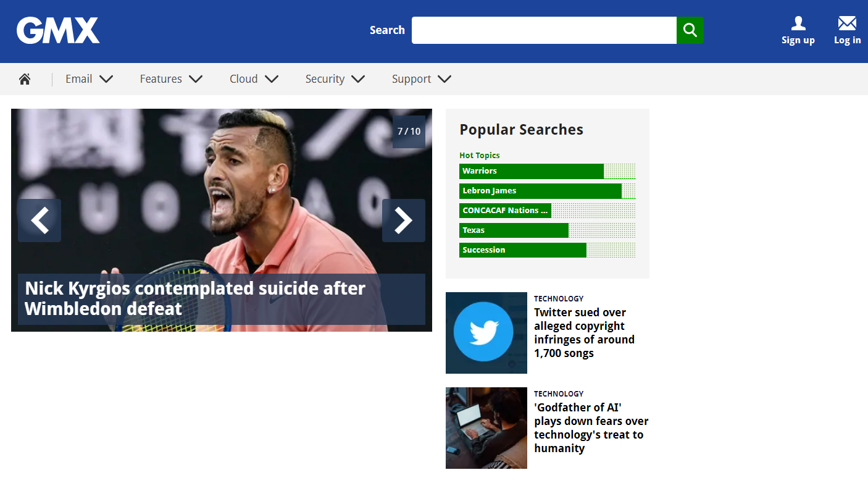Submit search with the magnifier icon
868x496 pixels.
click(690, 30)
